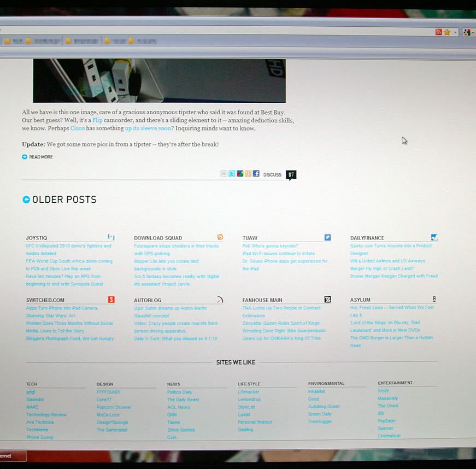Click the Asylum logo icon
Screen dimensions: 476x469
coord(434,298)
